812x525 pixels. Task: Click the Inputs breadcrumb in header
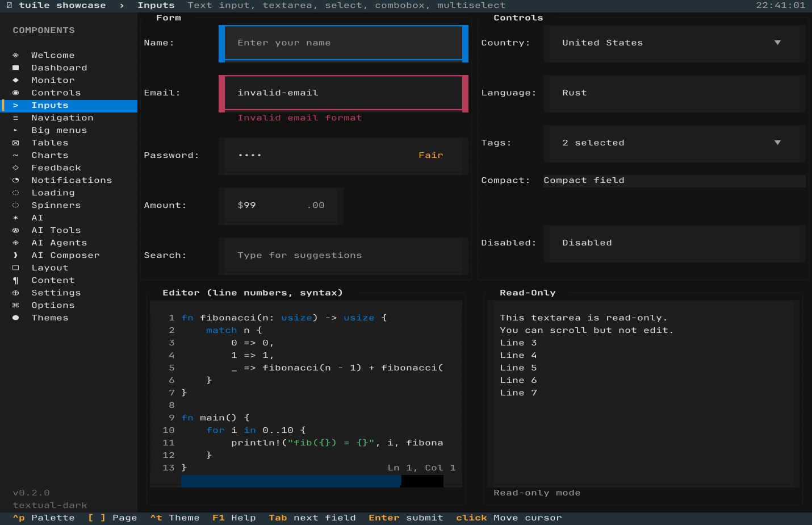tap(156, 5)
